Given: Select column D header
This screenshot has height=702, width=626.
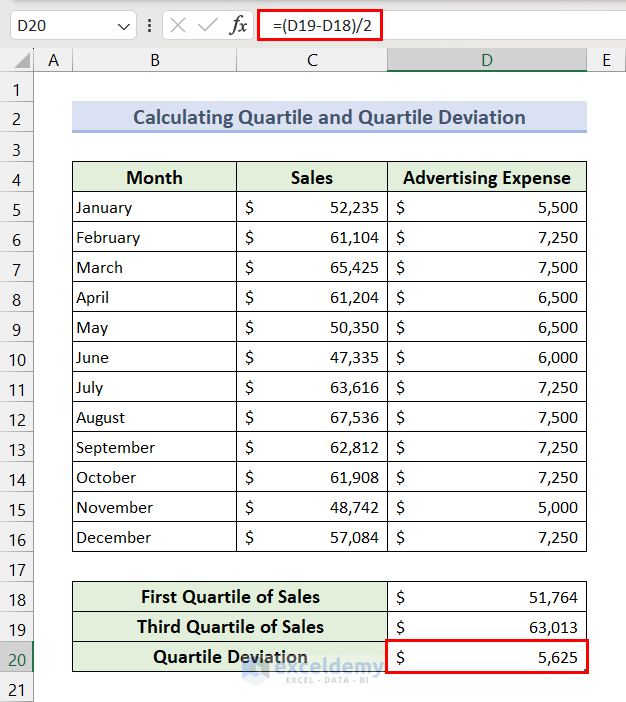Looking at the screenshot, I should pyautogui.click(x=486, y=61).
